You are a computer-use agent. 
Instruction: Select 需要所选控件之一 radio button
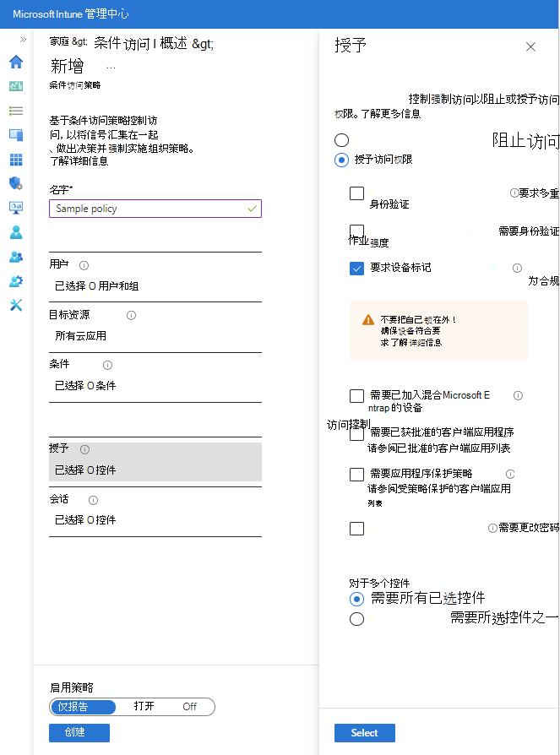click(x=356, y=619)
